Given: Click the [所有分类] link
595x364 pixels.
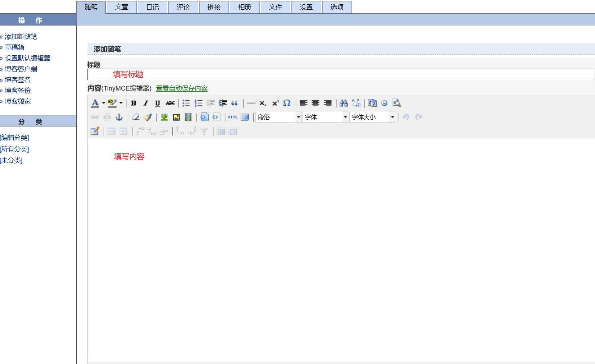Looking at the screenshot, I should 14,149.
